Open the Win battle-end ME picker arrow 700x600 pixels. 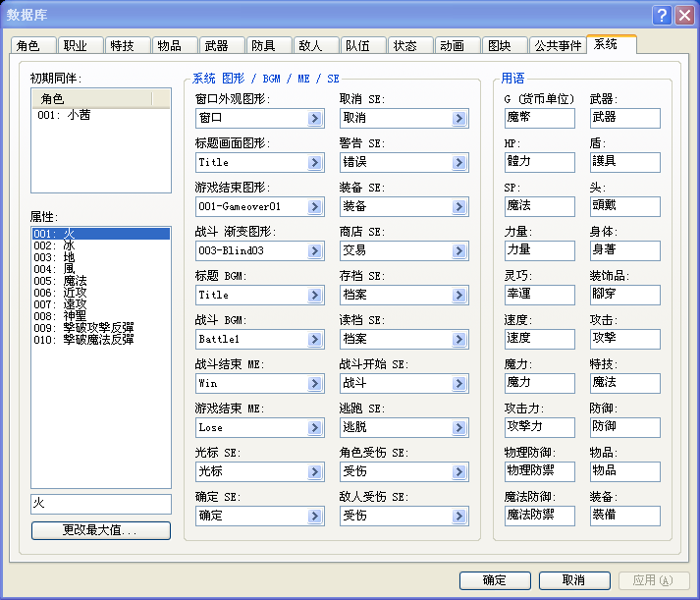point(315,384)
